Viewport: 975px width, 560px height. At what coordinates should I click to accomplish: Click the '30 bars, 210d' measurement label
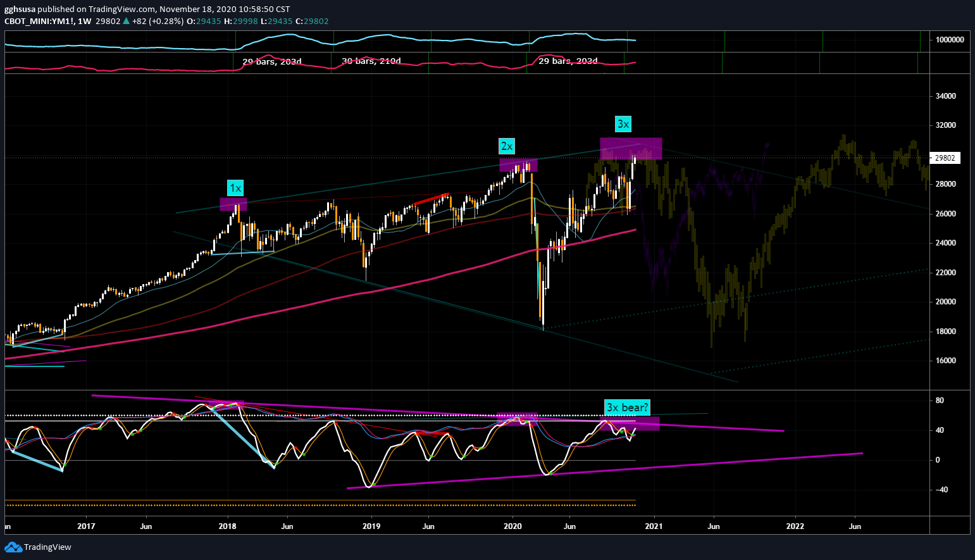pos(371,61)
